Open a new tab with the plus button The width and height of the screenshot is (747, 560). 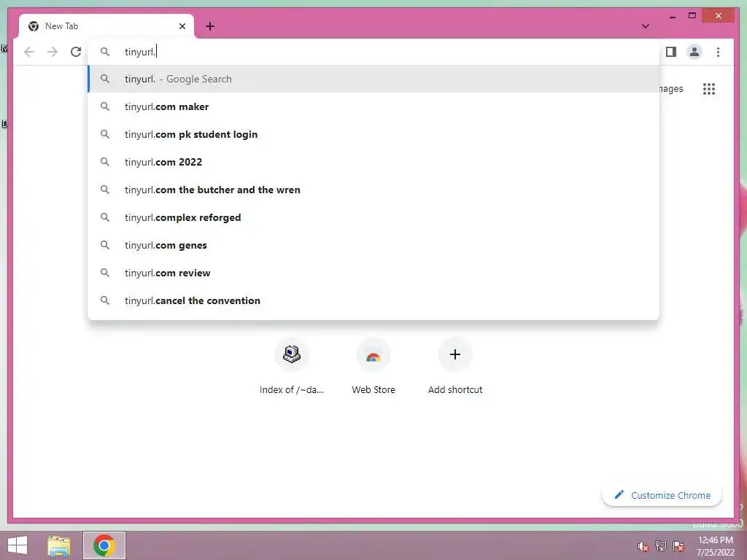209,26
